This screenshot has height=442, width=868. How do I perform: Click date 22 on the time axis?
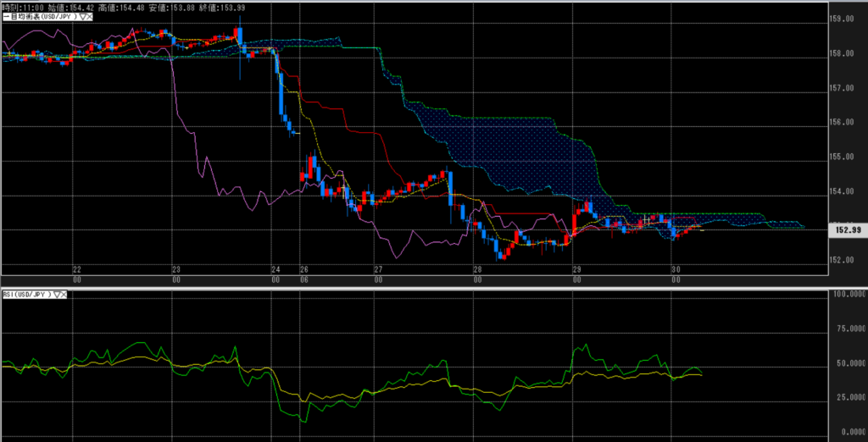[77, 269]
